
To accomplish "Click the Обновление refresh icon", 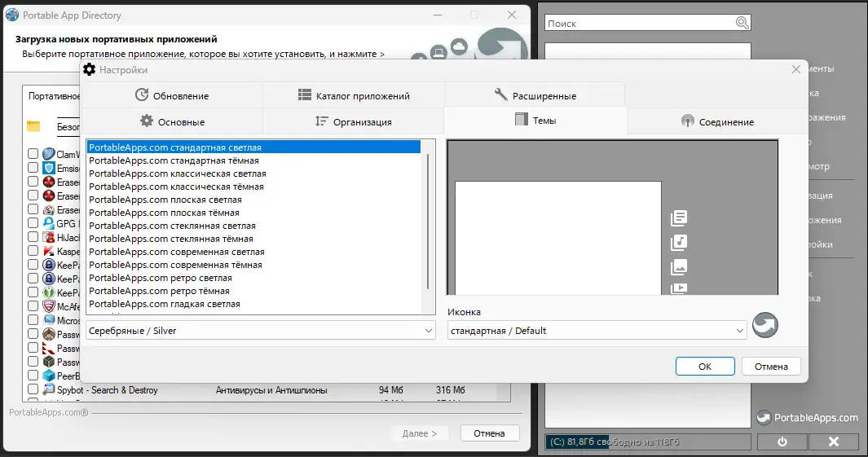I will coord(142,94).
